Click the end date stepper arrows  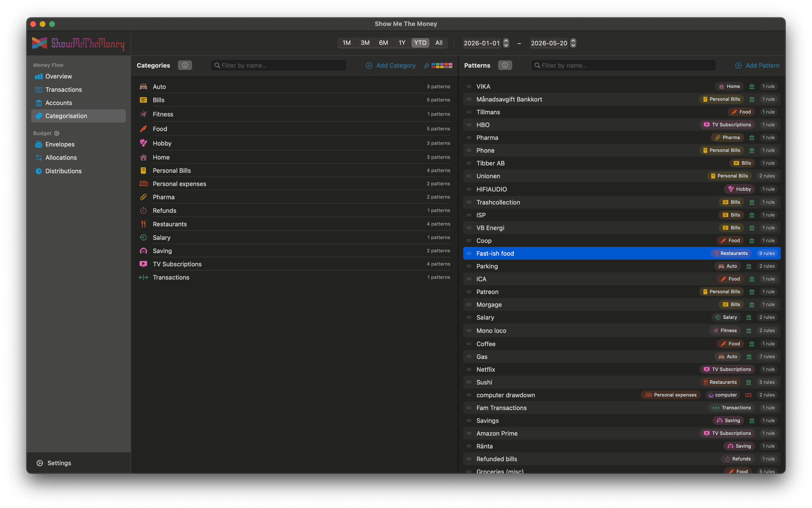(x=573, y=43)
